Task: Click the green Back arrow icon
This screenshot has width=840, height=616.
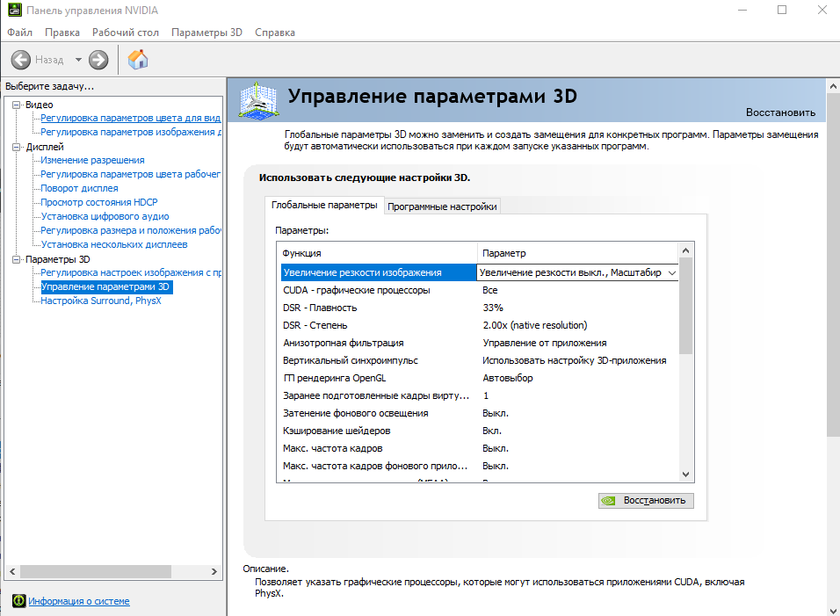Action: [x=21, y=60]
